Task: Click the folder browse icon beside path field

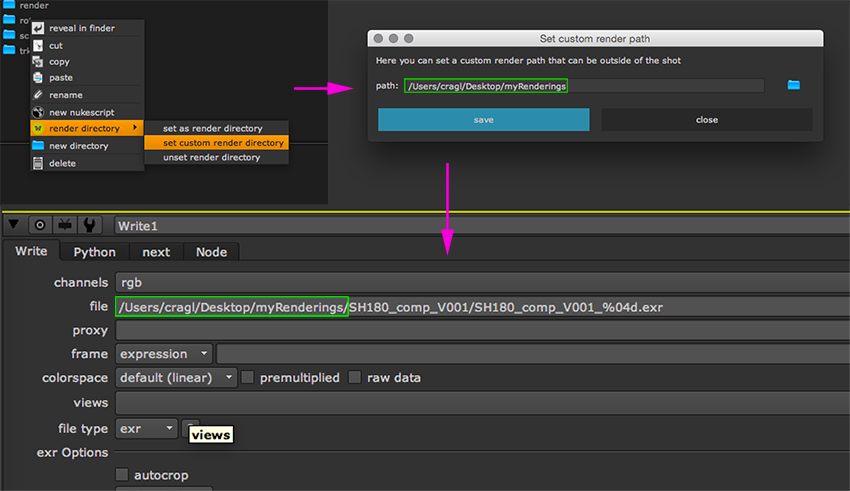Action: (793, 85)
